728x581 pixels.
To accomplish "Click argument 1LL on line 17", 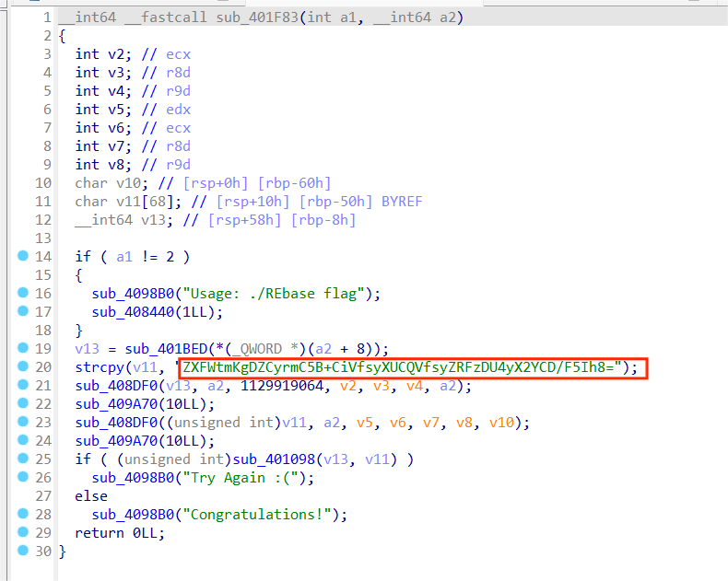I will click(194, 312).
